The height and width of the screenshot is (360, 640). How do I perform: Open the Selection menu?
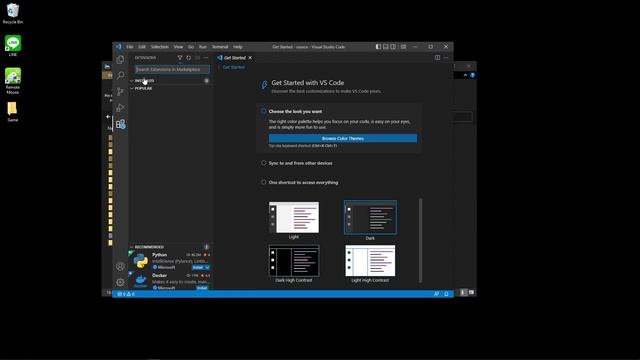160,47
